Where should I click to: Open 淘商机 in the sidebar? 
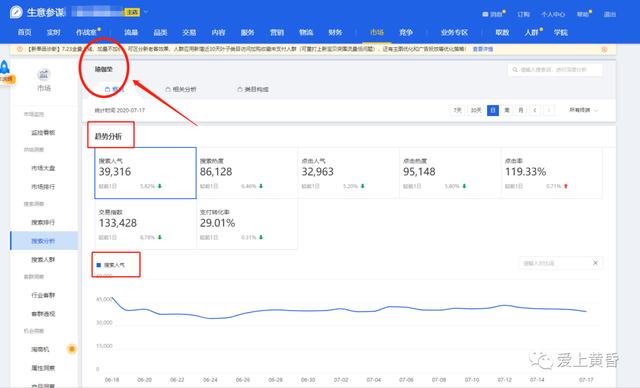pyautogui.click(x=40, y=349)
